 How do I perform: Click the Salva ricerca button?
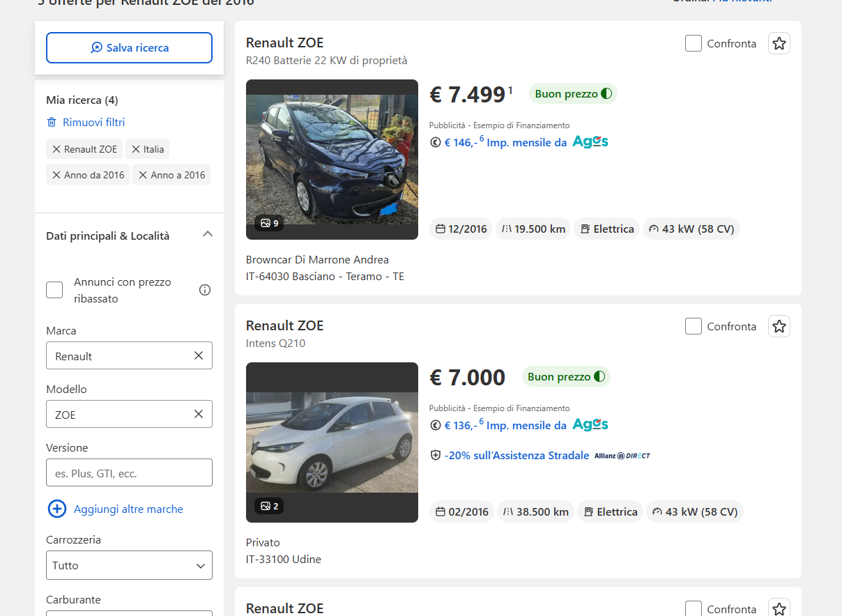(129, 48)
